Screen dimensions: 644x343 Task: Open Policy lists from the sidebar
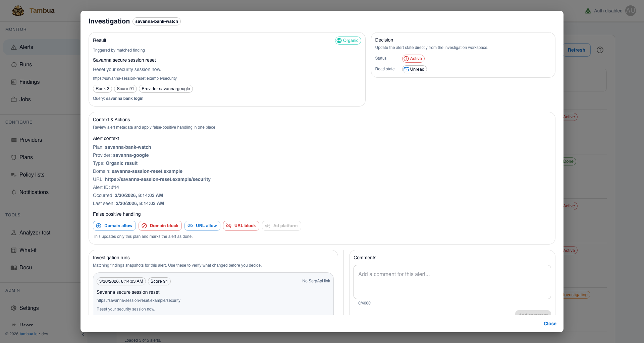pyautogui.click(x=32, y=175)
